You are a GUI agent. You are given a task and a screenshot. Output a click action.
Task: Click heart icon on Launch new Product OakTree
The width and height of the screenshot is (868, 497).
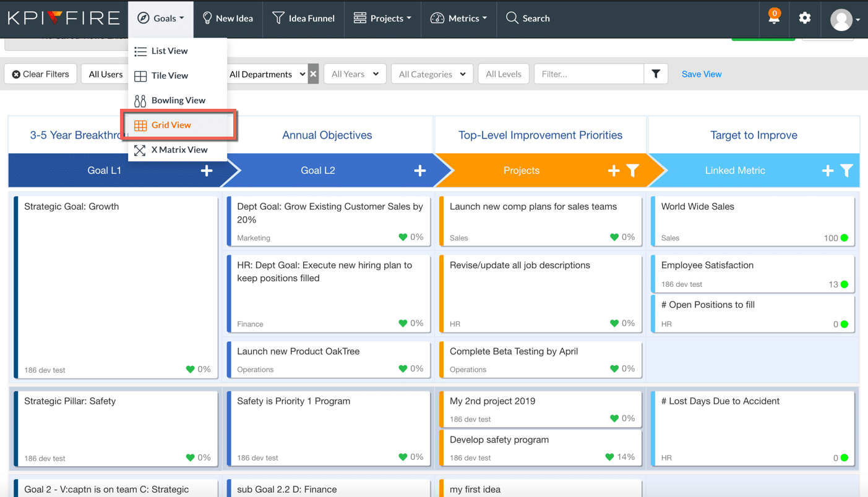point(403,368)
